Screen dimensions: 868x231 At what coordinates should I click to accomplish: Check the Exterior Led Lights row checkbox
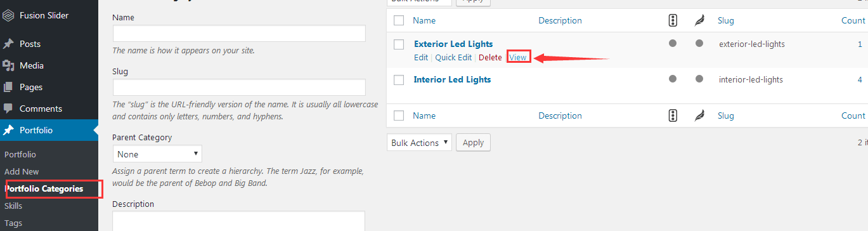pyautogui.click(x=399, y=44)
